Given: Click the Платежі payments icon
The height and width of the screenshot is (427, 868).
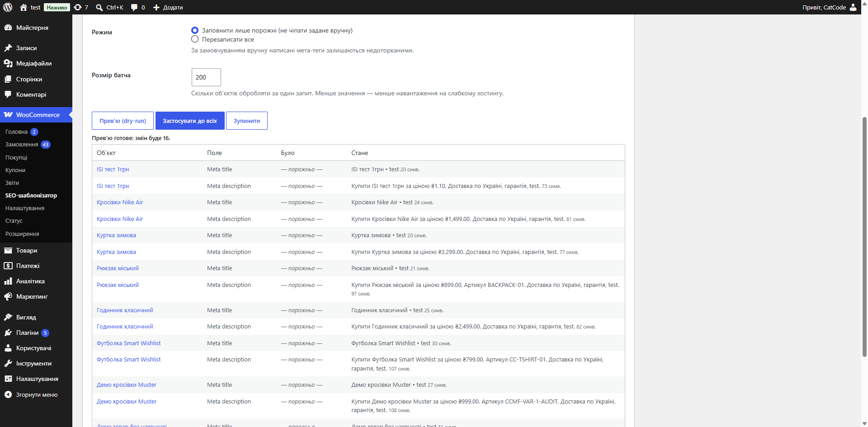Looking at the screenshot, I should (x=8, y=266).
